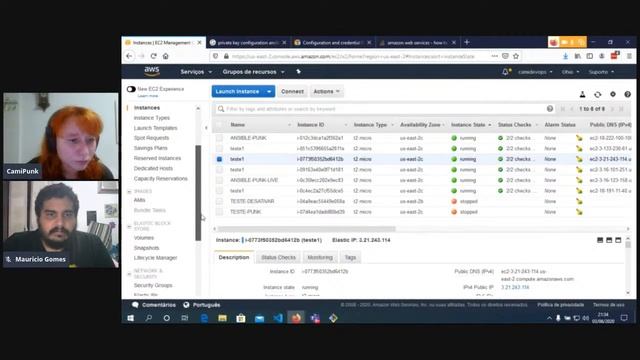The height and width of the screenshot is (360, 640).
Task: Open Windows search from taskbar
Action: coord(149,318)
